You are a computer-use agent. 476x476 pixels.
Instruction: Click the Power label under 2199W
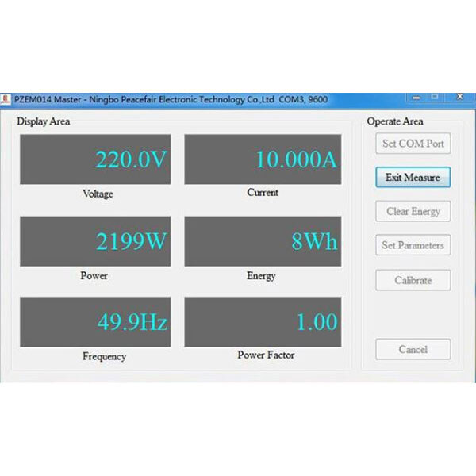click(x=94, y=275)
